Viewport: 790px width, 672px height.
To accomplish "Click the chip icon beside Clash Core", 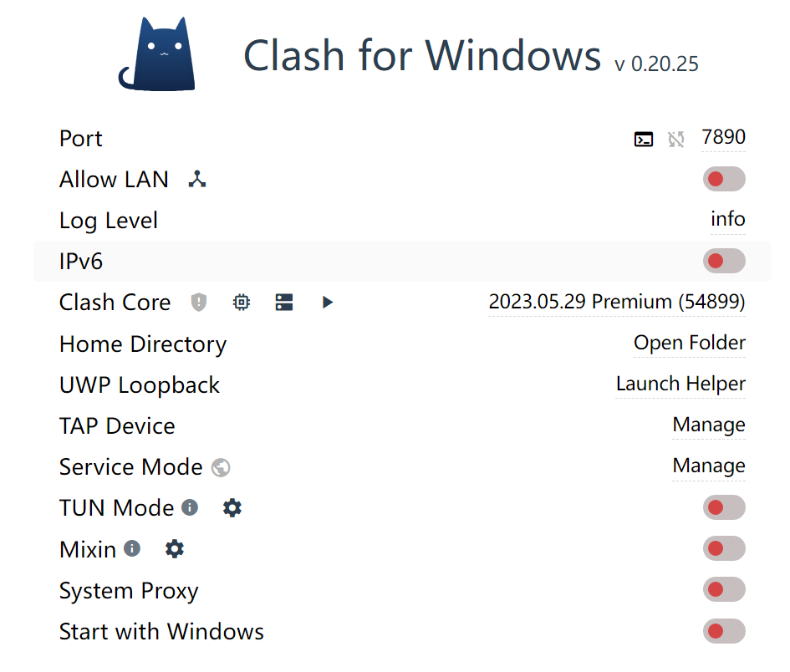I will tap(242, 303).
